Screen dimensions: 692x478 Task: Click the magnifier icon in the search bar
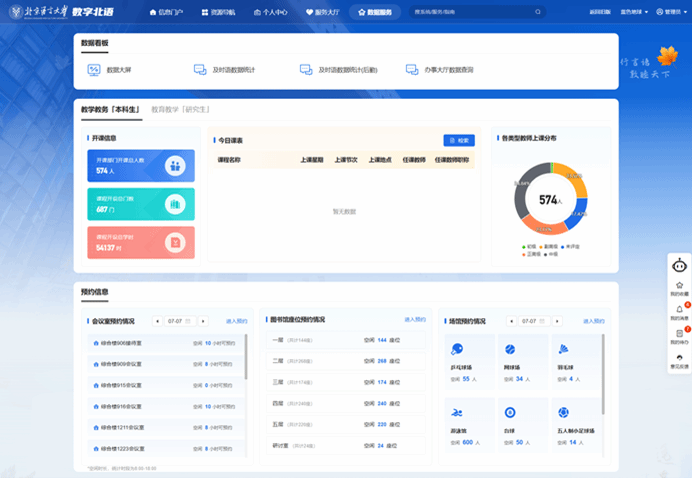coord(538,12)
